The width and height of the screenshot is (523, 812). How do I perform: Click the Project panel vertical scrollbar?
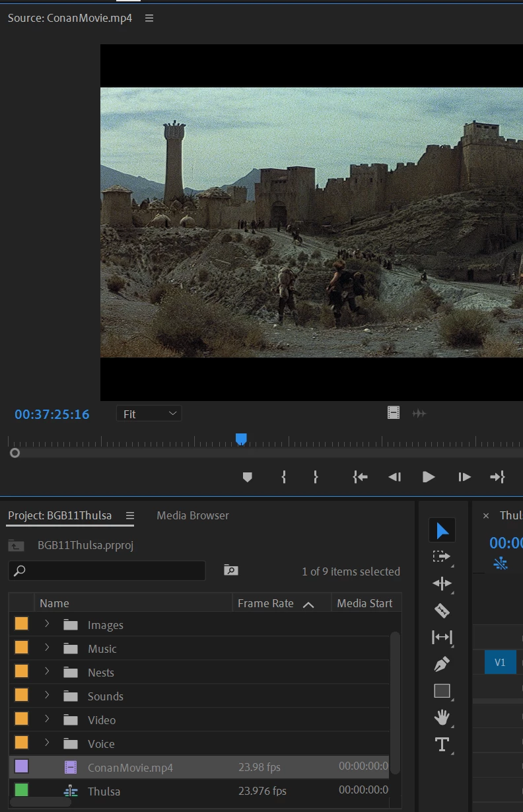(396, 703)
